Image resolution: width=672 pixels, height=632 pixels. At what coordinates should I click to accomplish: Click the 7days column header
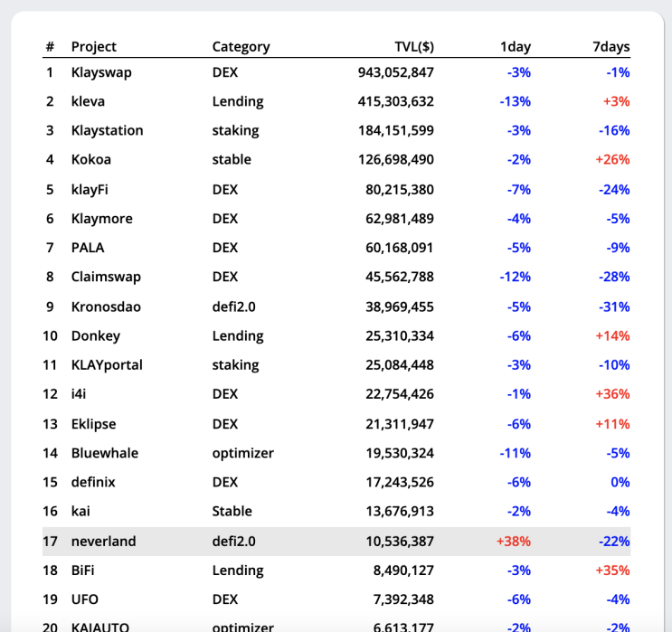click(x=611, y=46)
